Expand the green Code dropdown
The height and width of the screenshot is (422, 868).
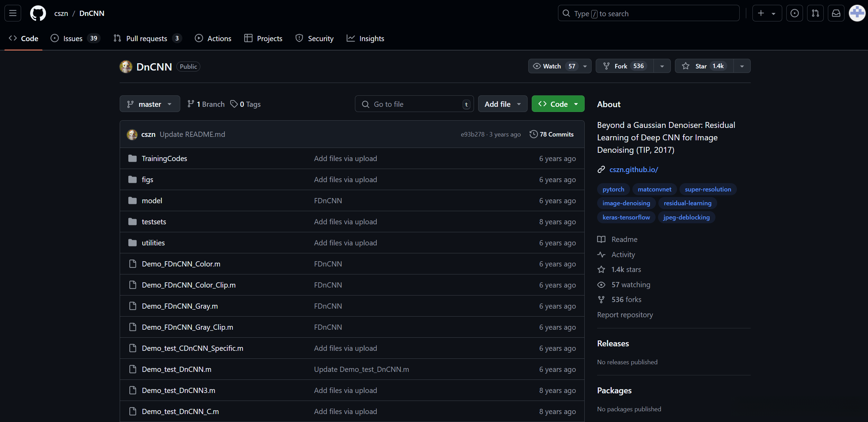tap(558, 104)
